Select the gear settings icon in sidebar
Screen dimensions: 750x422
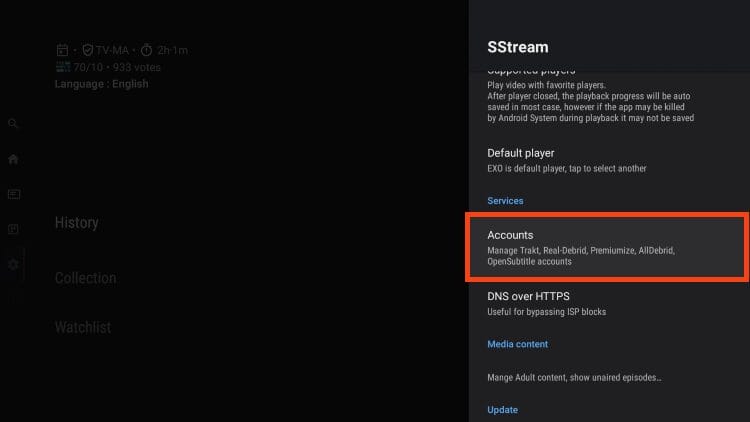tap(13, 264)
